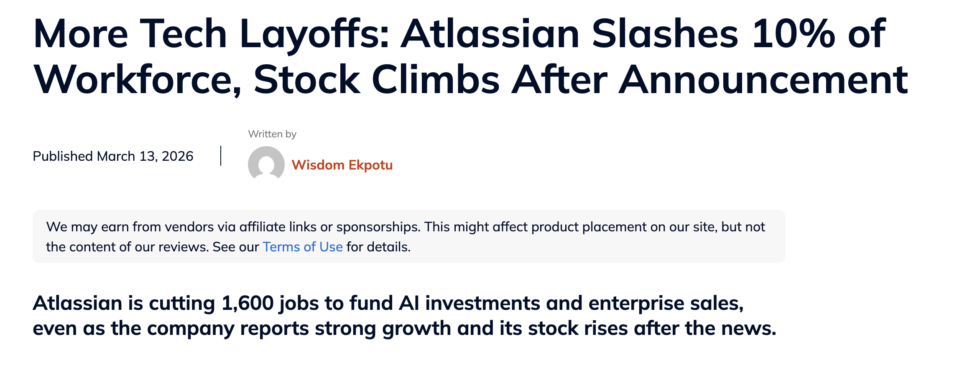Click 'affiliate links' in the disclosure text
The width and height of the screenshot is (980, 380).
(x=278, y=227)
